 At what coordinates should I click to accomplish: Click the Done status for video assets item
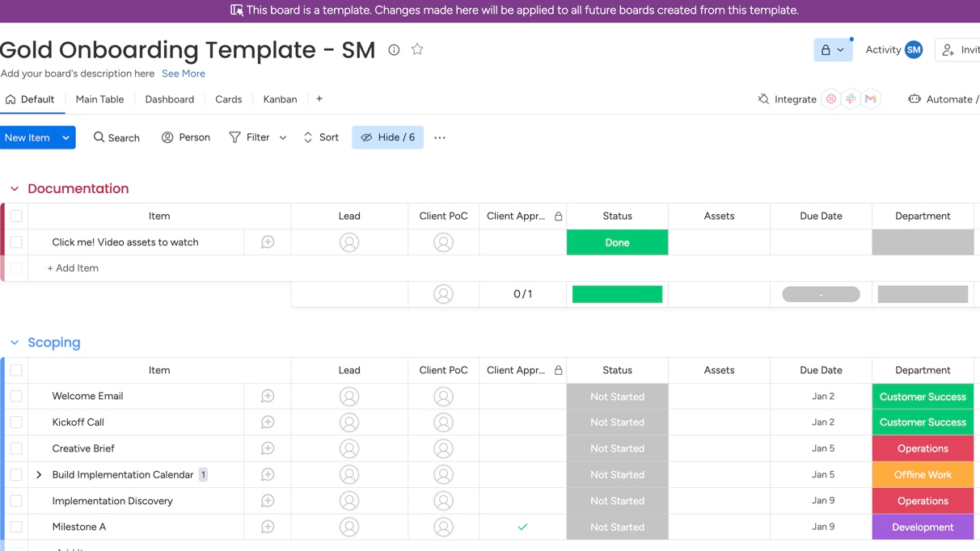coord(617,242)
